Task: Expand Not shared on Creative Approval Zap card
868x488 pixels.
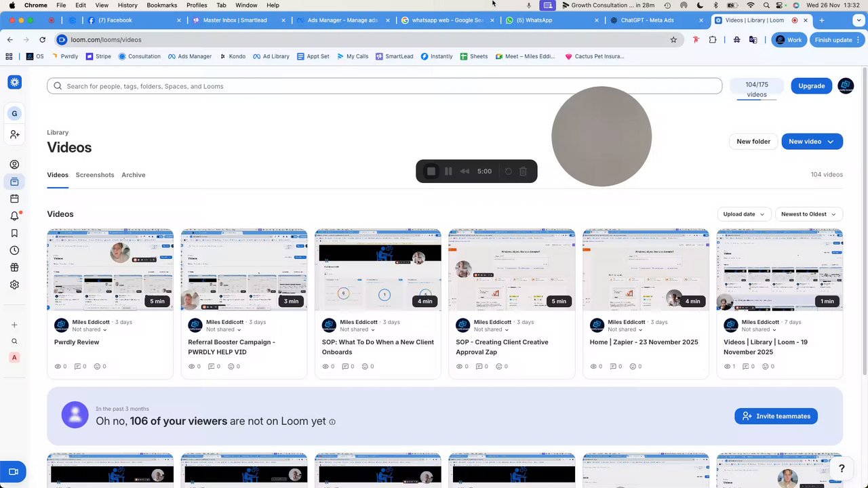Action: coord(492,329)
